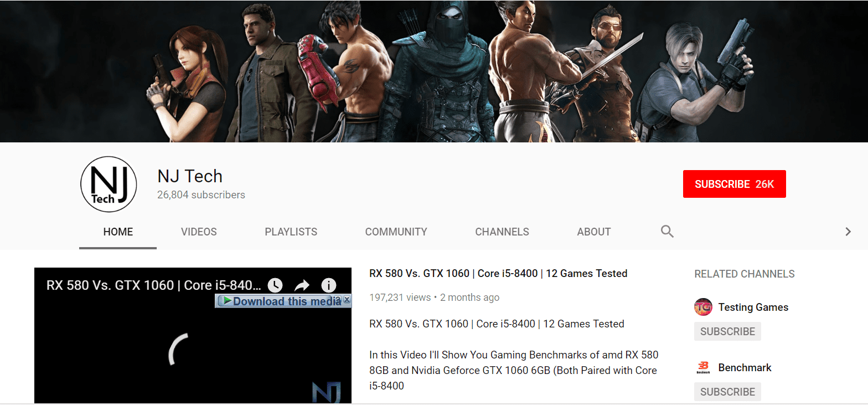Subscribe to the Benchmark channel
The height and width of the screenshot is (405, 868).
(x=727, y=392)
